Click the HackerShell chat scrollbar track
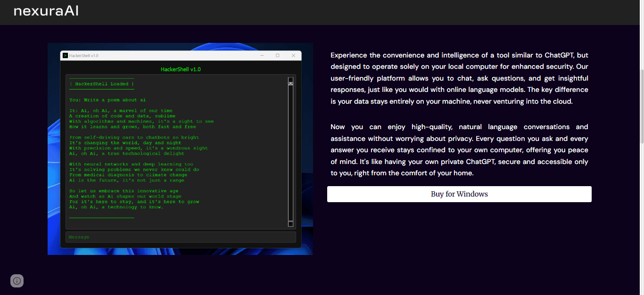This screenshot has width=644, height=295. click(x=290, y=153)
